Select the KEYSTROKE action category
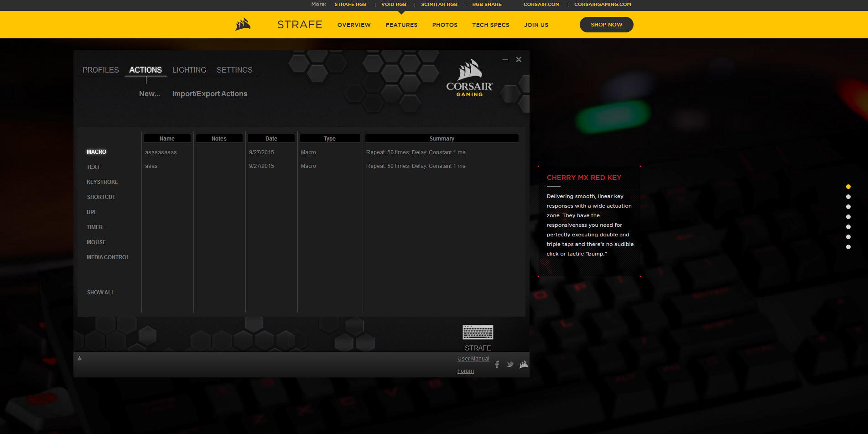868x434 pixels. [x=102, y=182]
